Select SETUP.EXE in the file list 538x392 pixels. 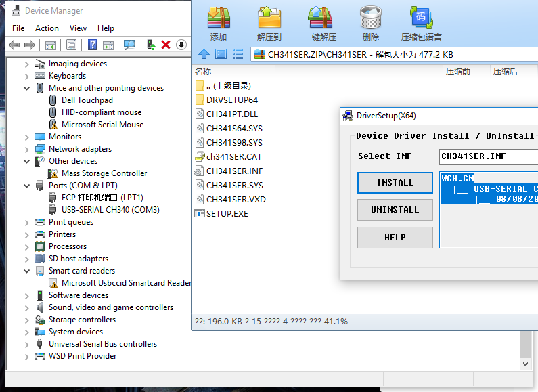pyautogui.click(x=227, y=213)
